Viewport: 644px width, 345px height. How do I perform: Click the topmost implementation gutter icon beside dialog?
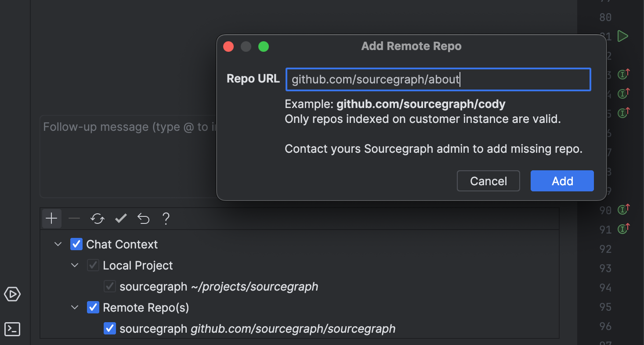coord(624,74)
